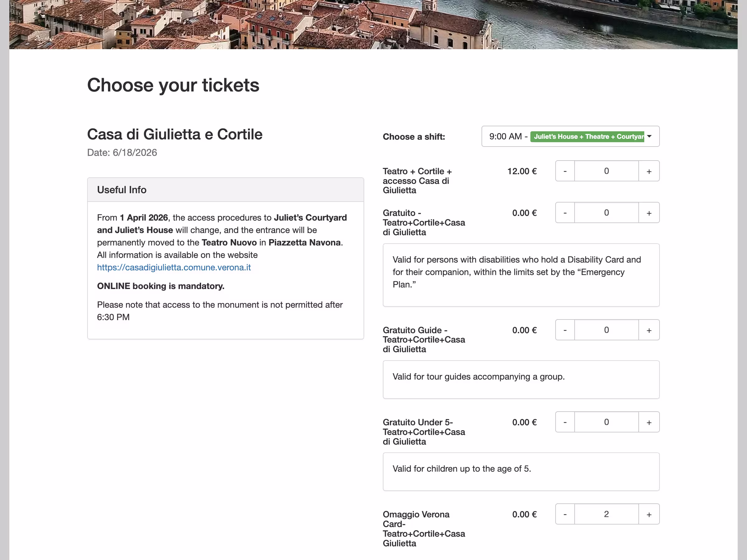Increase Gratuito Guide ticket count

(x=649, y=330)
